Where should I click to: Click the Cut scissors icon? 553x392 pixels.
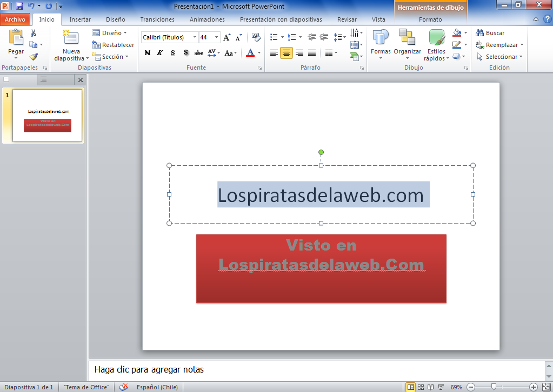[x=33, y=33]
